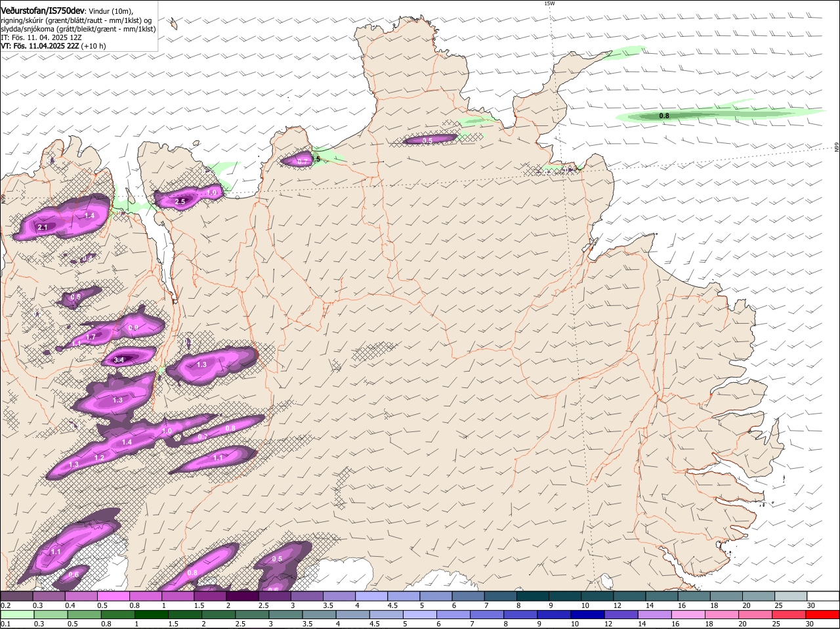Click the 15W longitude label at top

click(549, 4)
